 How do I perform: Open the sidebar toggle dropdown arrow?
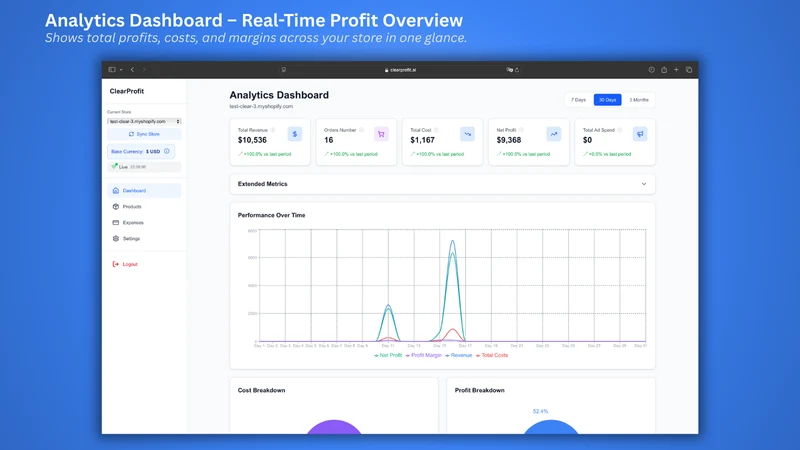pyautogui.click(x=121, y=70)
